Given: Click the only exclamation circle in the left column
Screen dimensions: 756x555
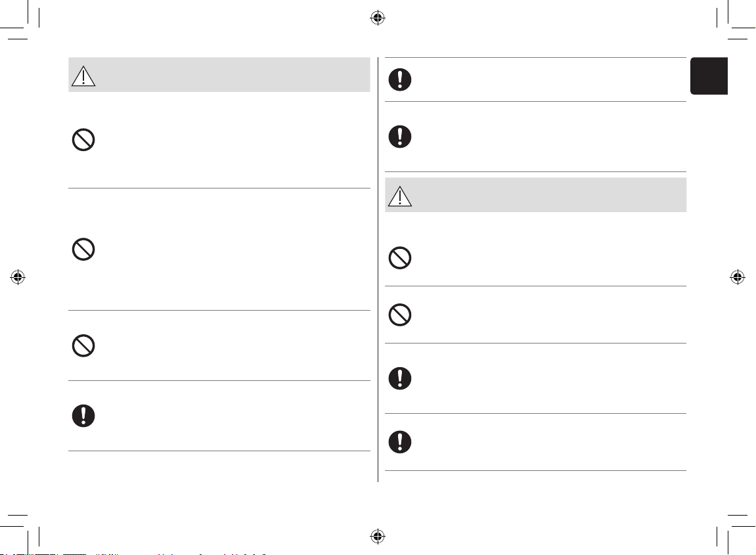Looking at the screenshot, I should [83, 416].
